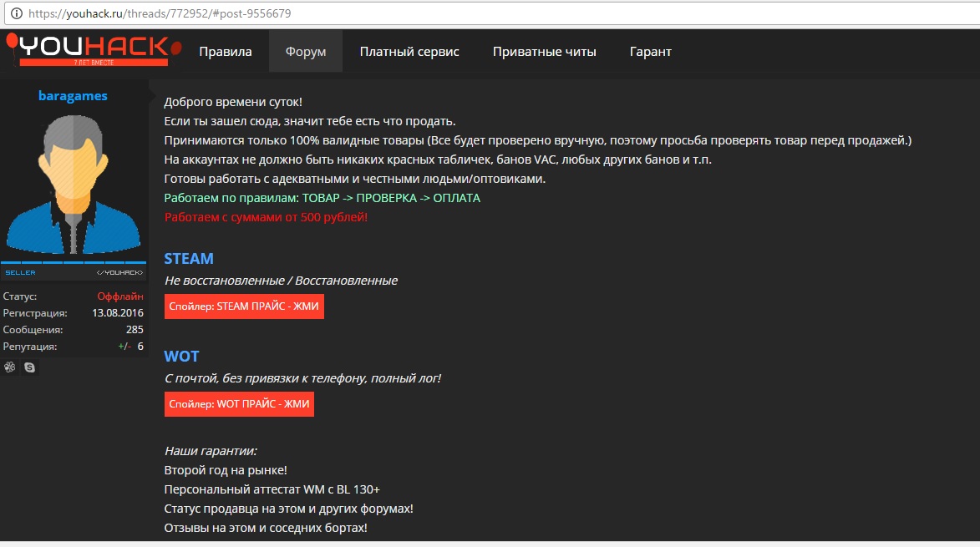Open baragames avatar image
Screen dimensions: 980x547
(x=74, y=180)
